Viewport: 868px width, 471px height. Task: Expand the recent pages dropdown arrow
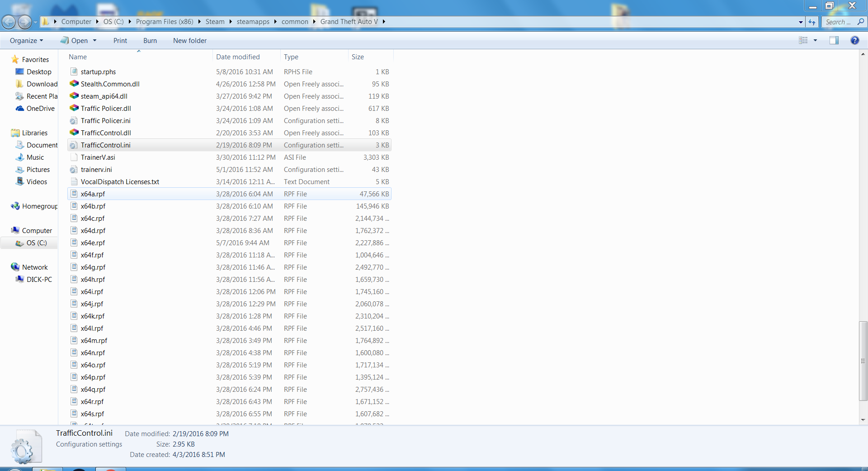35,22
